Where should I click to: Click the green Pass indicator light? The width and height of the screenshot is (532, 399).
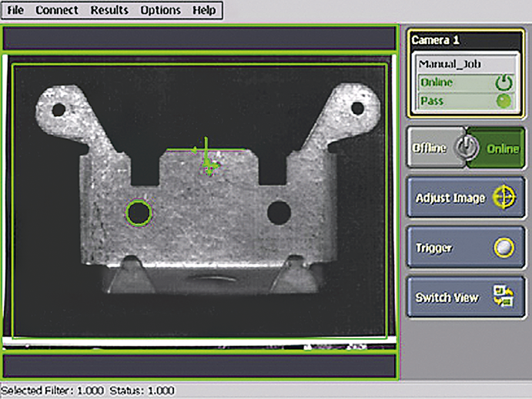pyautogui.click(x=504, y=101)
